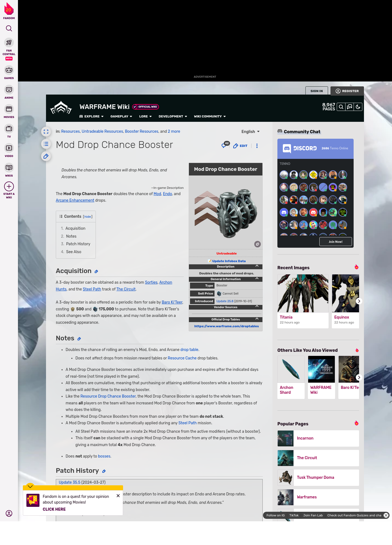The image size is (392, 545).
Task: Click Discord Join Now button
Action: [x=336, y=242]
